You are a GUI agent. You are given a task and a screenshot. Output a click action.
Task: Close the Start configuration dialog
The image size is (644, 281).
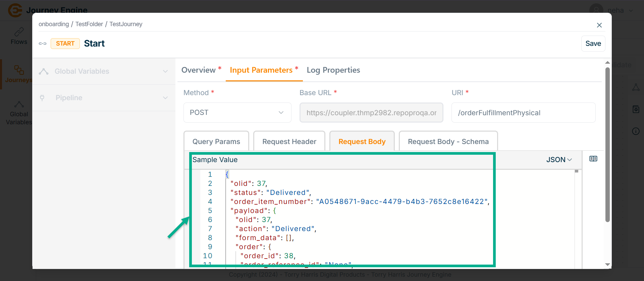tap(599, 25)
